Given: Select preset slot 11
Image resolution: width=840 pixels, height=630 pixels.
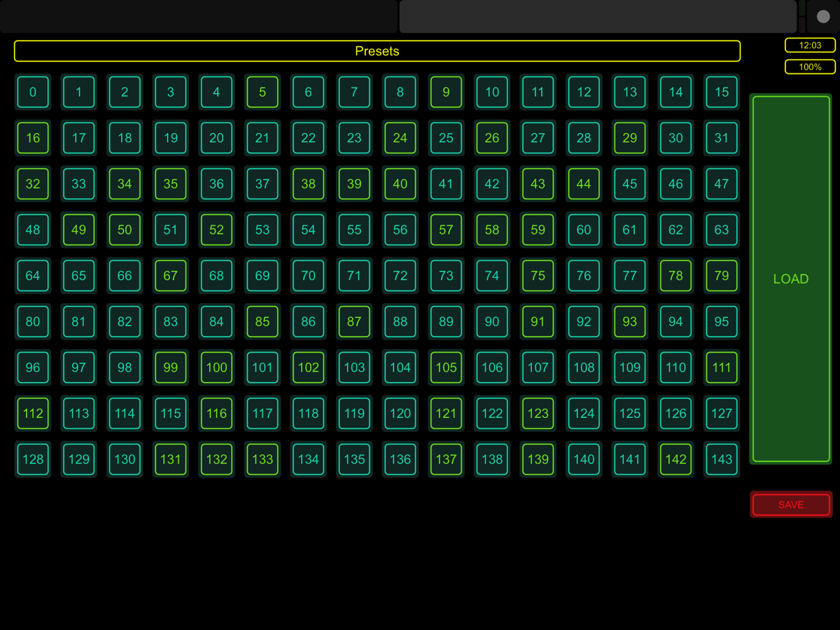Looking at the screenshot, I should coord(538,92).
